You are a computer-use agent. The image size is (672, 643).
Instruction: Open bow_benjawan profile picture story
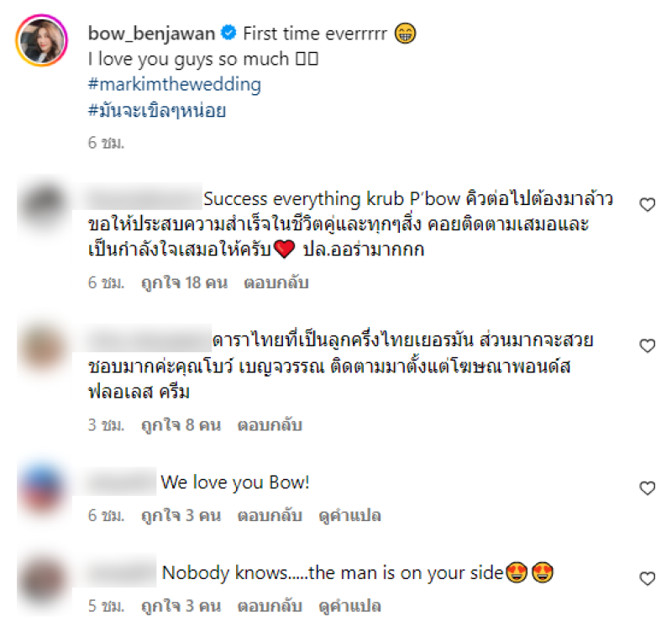[42, 40]
